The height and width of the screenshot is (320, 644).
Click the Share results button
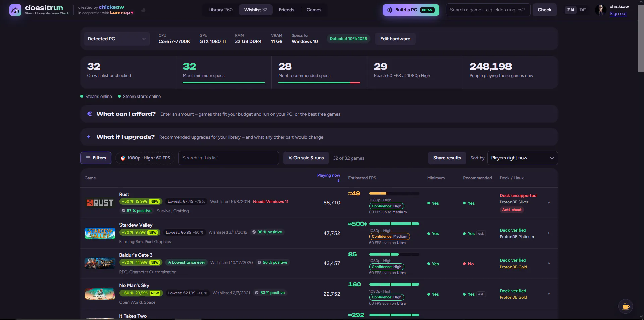(447, 158)
